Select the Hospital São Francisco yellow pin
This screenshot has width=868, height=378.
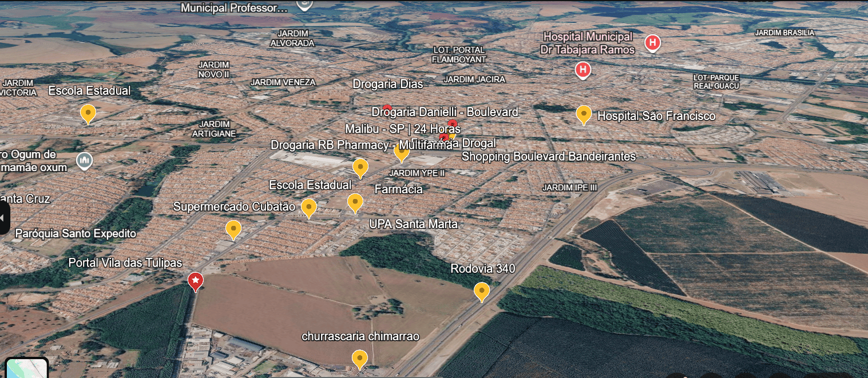[583, 115]
